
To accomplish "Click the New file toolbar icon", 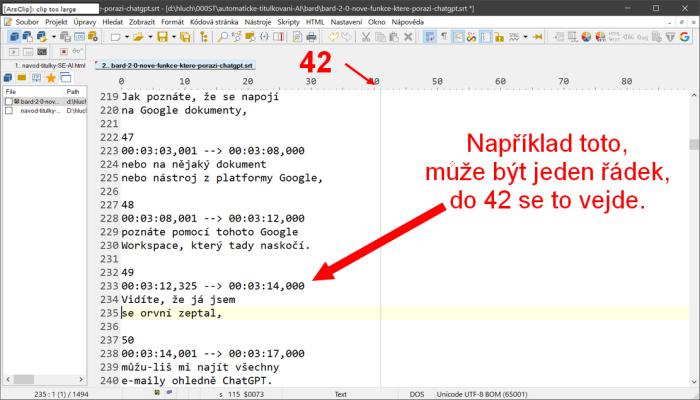I will tap(115, 37).
